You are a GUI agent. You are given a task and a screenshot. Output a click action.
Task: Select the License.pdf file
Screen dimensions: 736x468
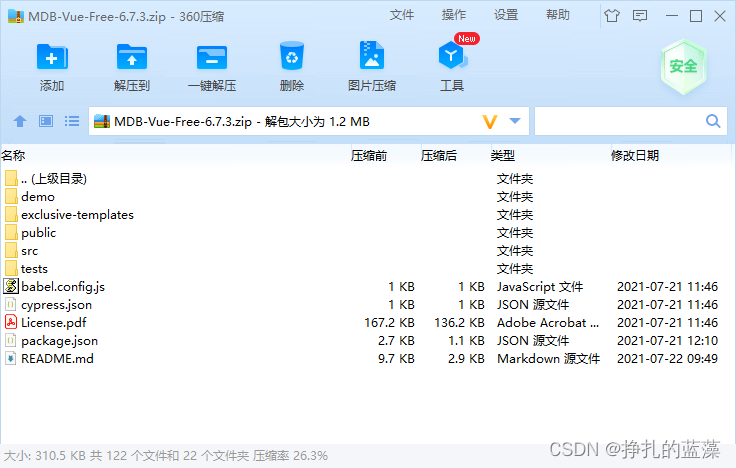click(366, 322)
